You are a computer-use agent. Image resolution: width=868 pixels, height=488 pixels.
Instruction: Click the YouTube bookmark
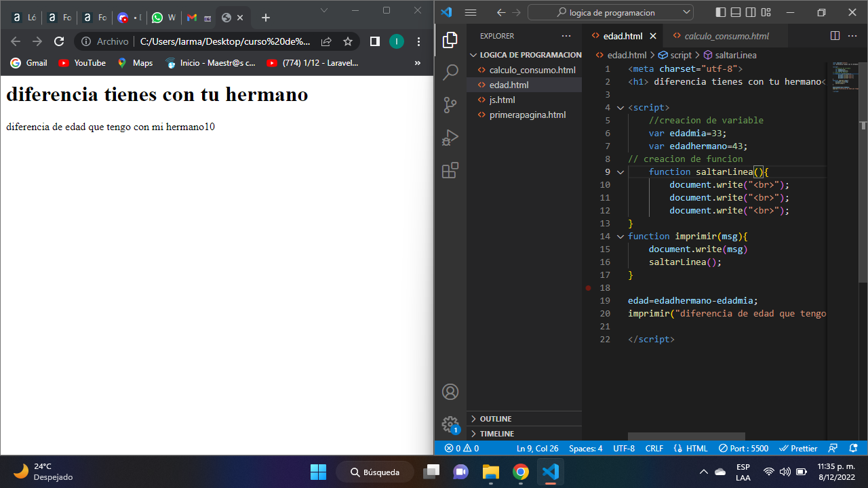[81, 62]
